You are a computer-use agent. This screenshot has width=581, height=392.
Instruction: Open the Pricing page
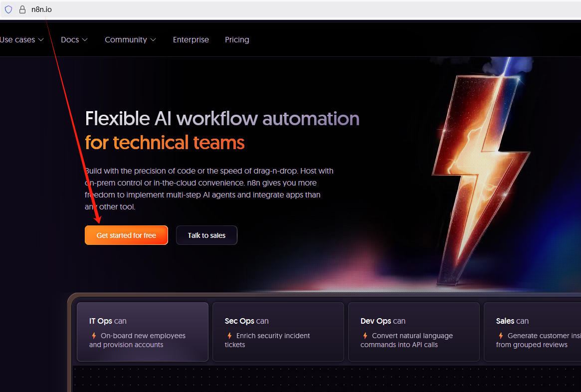(x=237, y=39)
